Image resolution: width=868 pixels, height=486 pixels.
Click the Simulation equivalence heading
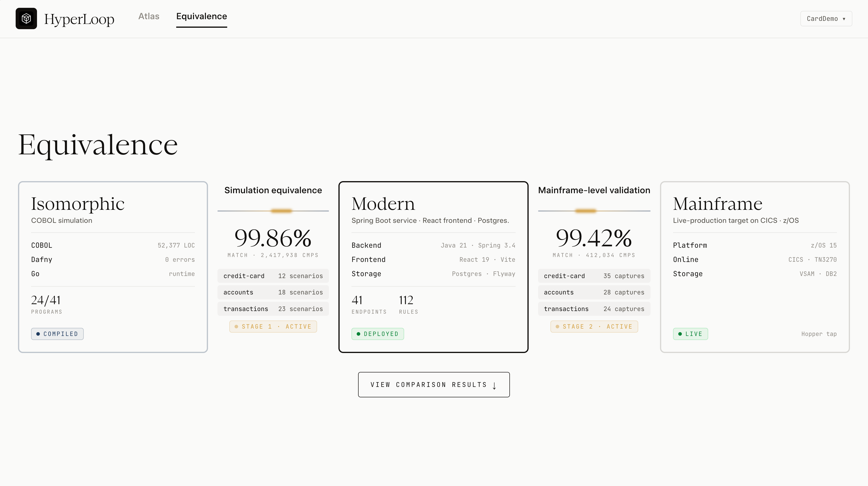pyautogui.click(x=273, y=190)
